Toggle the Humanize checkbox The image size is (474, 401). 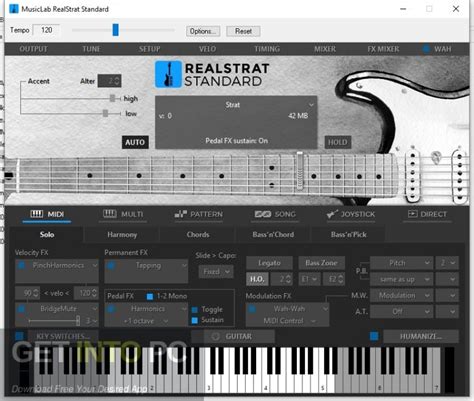[374, 336]
